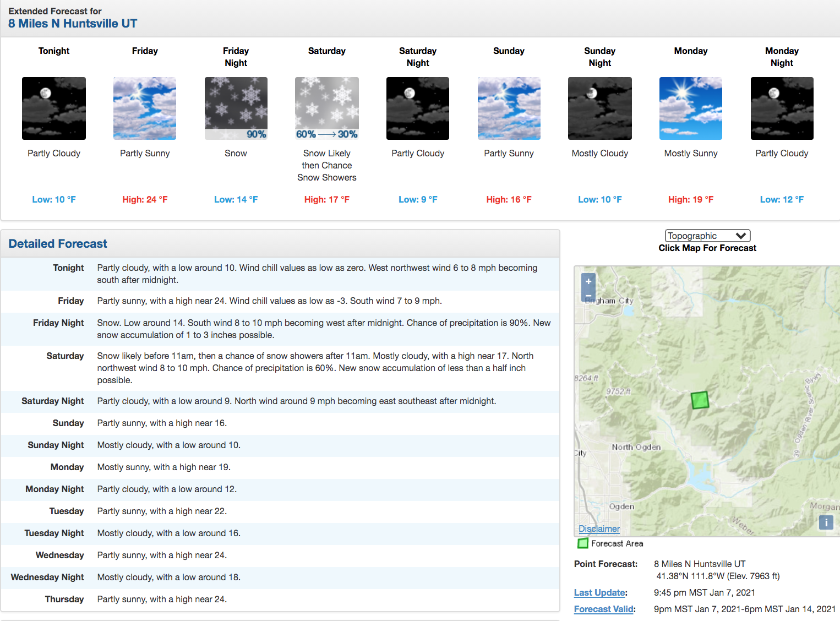Click the Saturday Night partly cloudy icon
Viewport: 840px width, 621px height.
pyautogui.click(x=418, y=108)
